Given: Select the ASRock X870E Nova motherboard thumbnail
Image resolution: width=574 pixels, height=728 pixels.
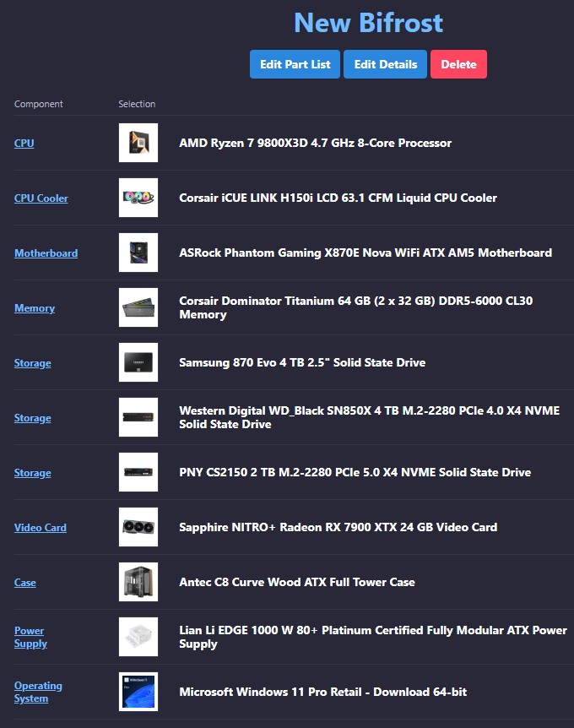Looking at the screenshot, I should [138, 253].
